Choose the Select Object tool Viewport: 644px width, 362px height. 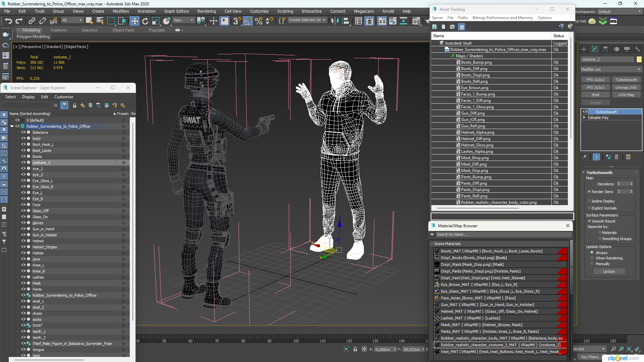point(89,21)
